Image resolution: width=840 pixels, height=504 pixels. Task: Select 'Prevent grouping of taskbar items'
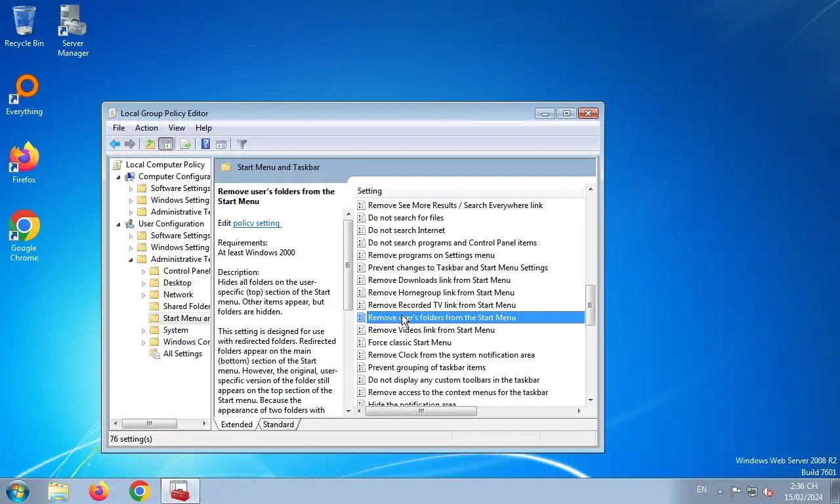coord(427,367)
